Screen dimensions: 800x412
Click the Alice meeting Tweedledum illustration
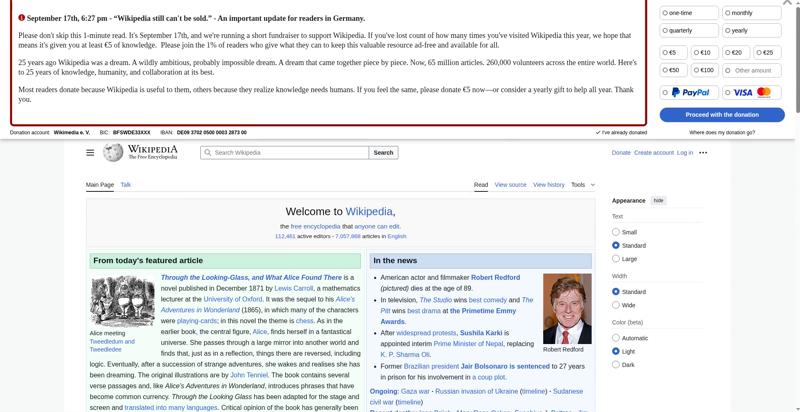click(122, 301)
